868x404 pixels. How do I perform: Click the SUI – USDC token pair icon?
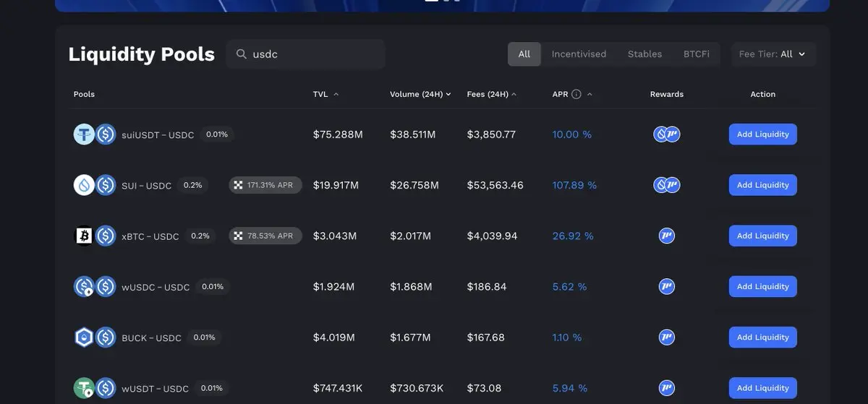pyautogui.click(x=95, y=185)
